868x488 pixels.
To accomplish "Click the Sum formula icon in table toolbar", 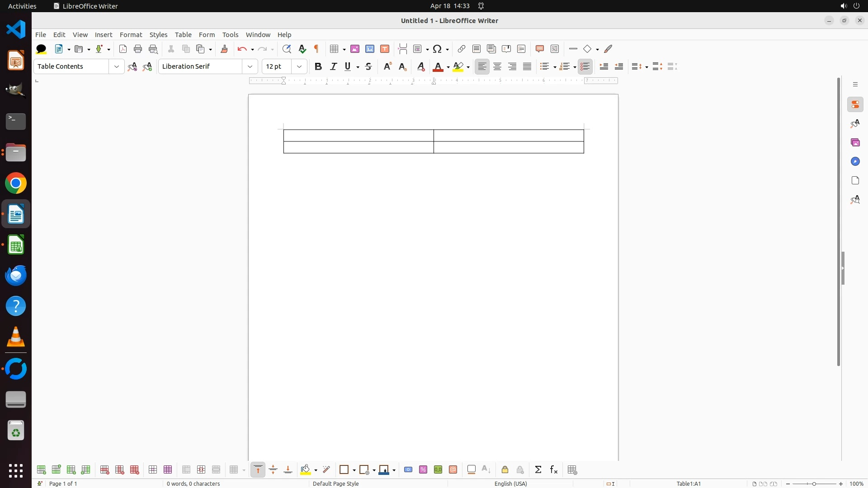I will click(538, 470).
